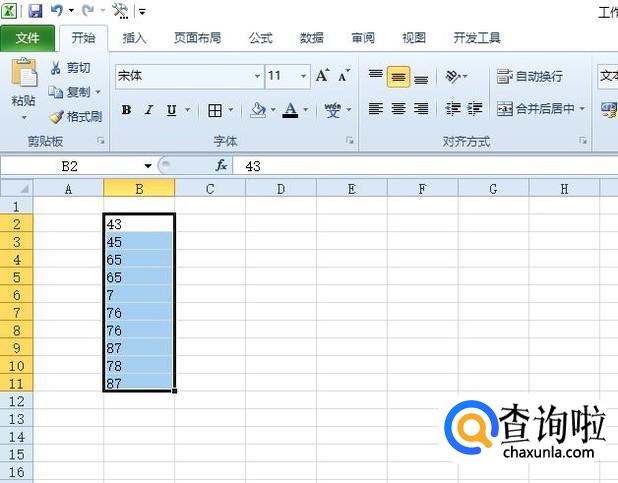Click the Save icon in quick access toolbar
This screenshot has height=483, width=618.
click(35, 11)
